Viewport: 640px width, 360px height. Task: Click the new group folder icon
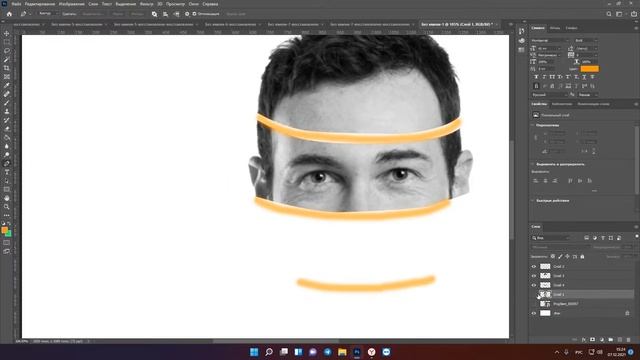coord(611,340)
